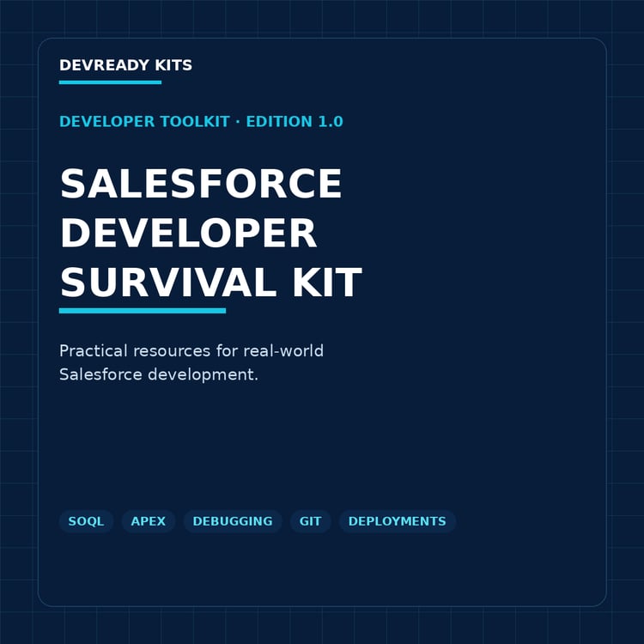This screenshot has height=644, width=644.
Task: Click the DEVELOPER TOOLKIT label
Action: [144, 122]
